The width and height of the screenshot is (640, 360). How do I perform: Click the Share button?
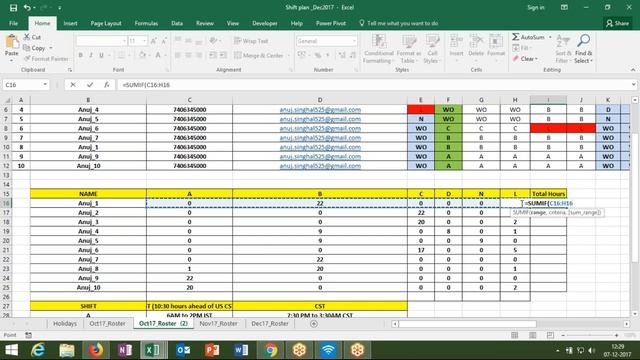(617, 23)
